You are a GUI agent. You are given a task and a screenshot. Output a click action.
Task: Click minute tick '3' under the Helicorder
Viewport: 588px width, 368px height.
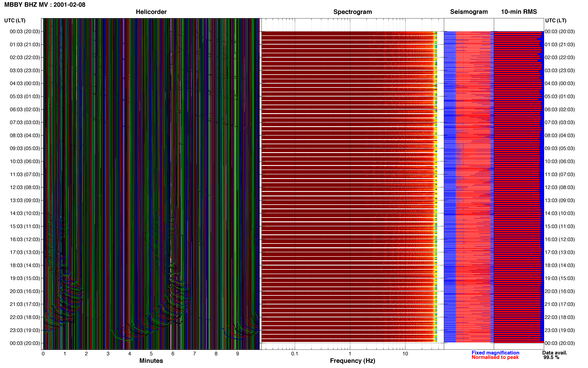click(108, 354)
